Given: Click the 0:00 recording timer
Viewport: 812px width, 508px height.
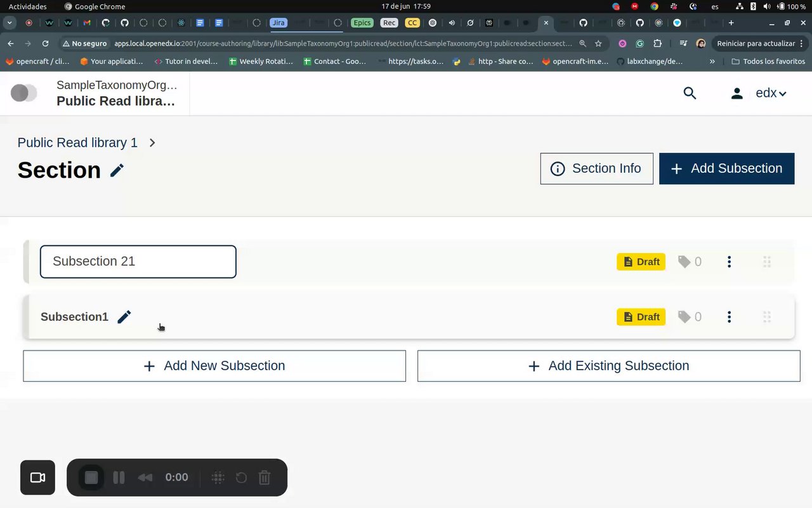Looking at the screenshot, I should pos(176,478).
